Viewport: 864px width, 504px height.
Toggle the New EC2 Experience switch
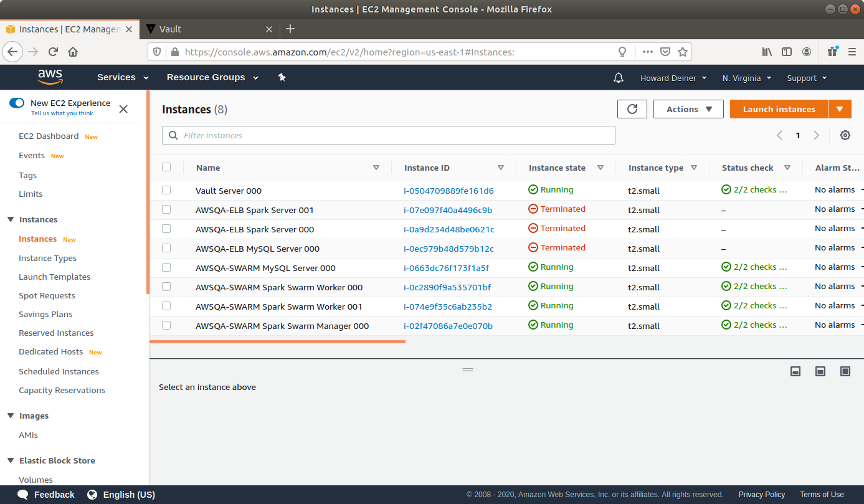tap(17, 103)
